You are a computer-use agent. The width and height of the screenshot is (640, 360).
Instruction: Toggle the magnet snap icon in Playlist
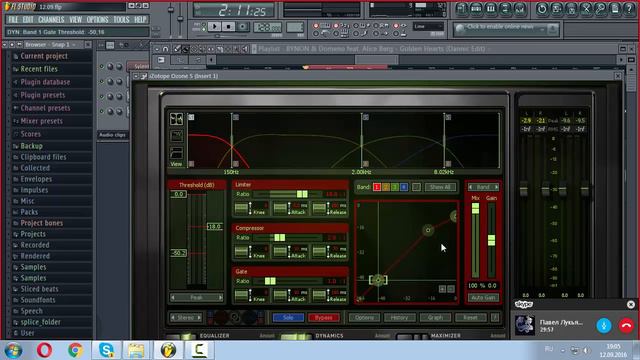pyautogui.click(x=165, y=49)
